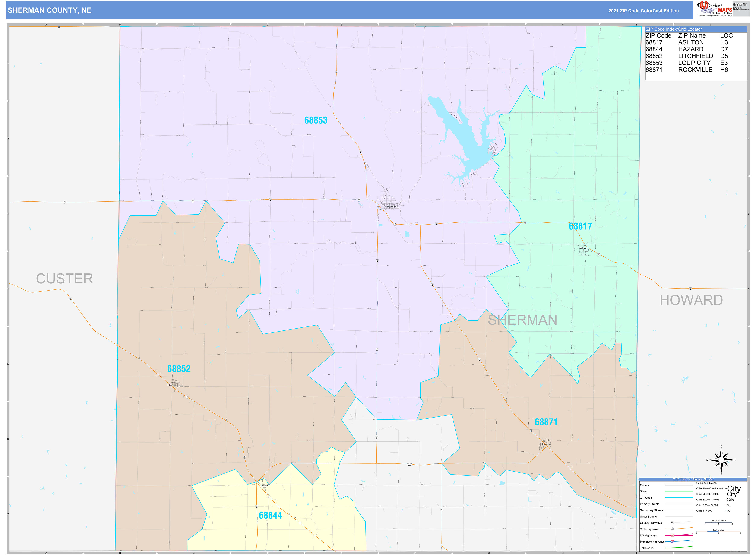756x555 pixels.
Task: Click the red city dot for Cities 5,000-24,999
Action: click(x=726, y=505)
